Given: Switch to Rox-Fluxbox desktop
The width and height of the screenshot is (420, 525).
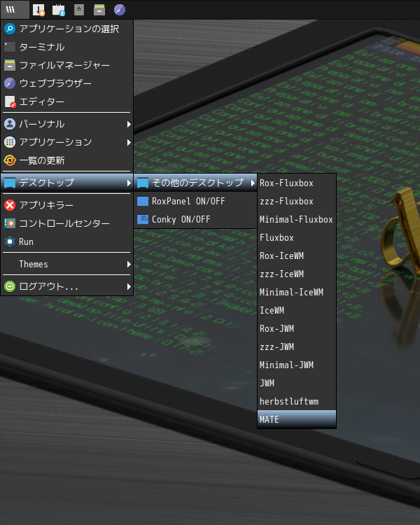Looking at the screenshot, I should (x=297, y=183).
